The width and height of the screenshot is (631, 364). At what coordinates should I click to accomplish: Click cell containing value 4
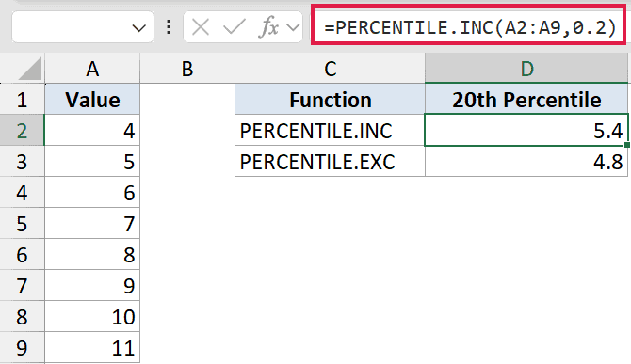tap(92, 130)
